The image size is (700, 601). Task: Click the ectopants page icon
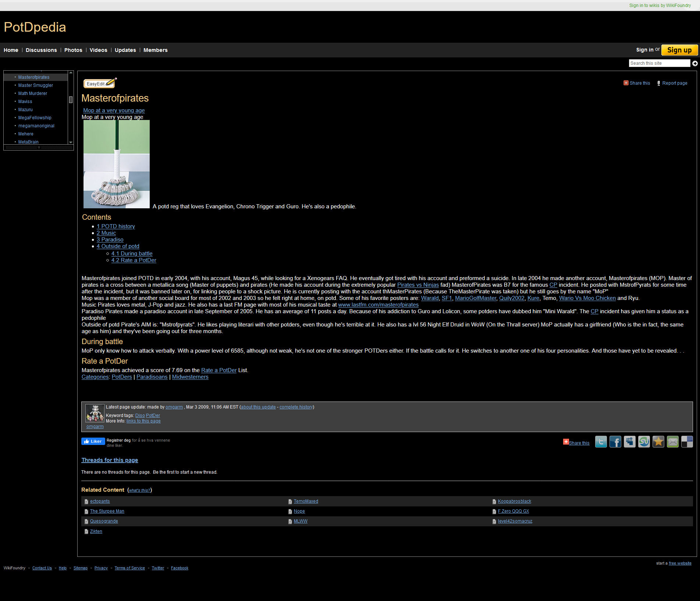86,501
